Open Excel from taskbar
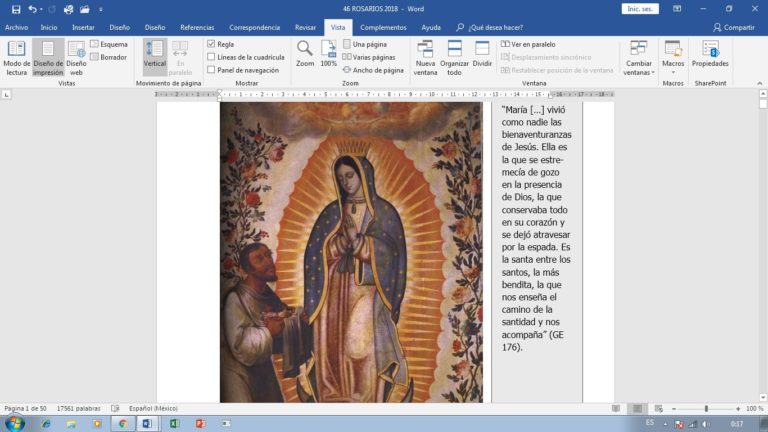Screen dimensions: 768x432 click(174, 423)
